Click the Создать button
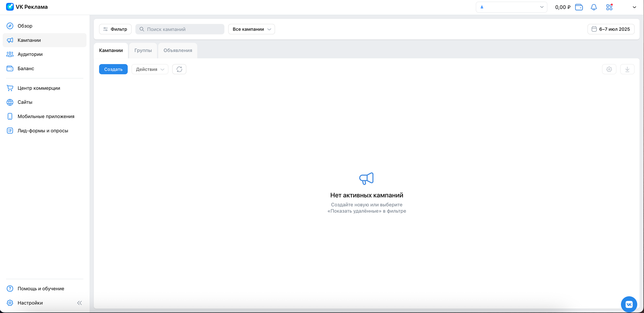The image size is (644, 313). pyautogui.click(x=113, y=69)
